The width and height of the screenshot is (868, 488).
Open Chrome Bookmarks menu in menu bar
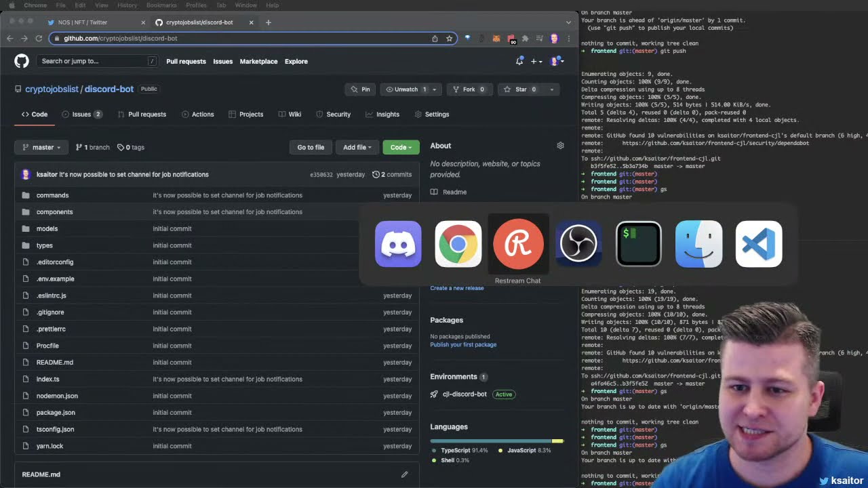[x=162, y=5]
